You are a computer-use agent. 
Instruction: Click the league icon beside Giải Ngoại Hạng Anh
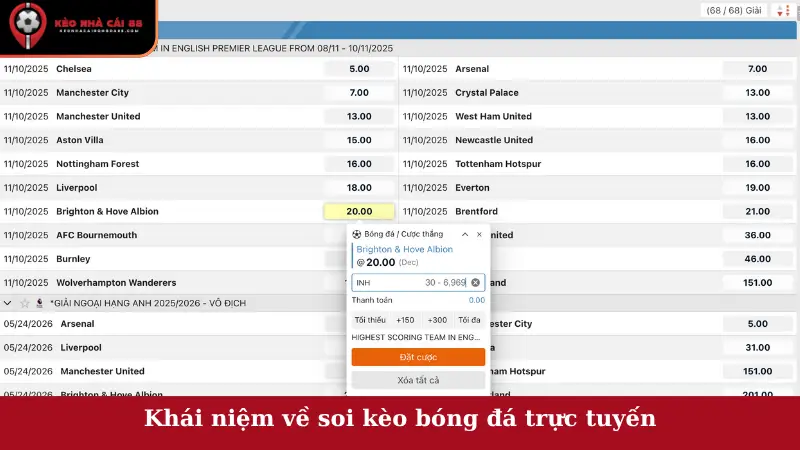(x=39, y=303)
